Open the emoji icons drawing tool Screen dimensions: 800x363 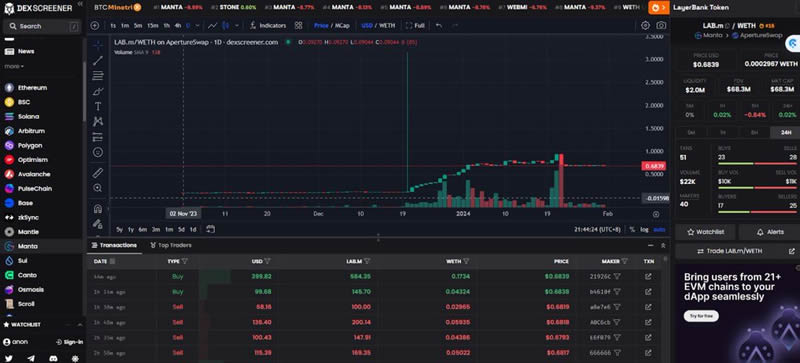pyautogui.click(x=97, y=152)
